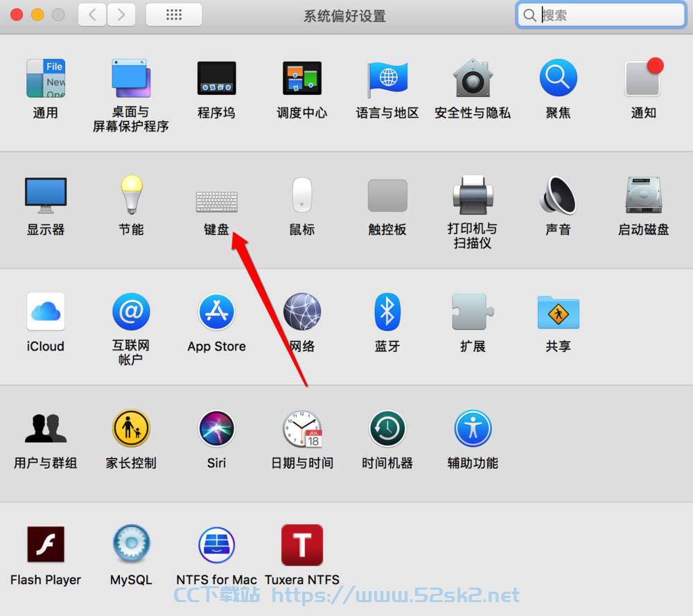This screenshot has width=693, height=616.
Task: Open 语言与地区 preferences
Action: pos(387,80)
